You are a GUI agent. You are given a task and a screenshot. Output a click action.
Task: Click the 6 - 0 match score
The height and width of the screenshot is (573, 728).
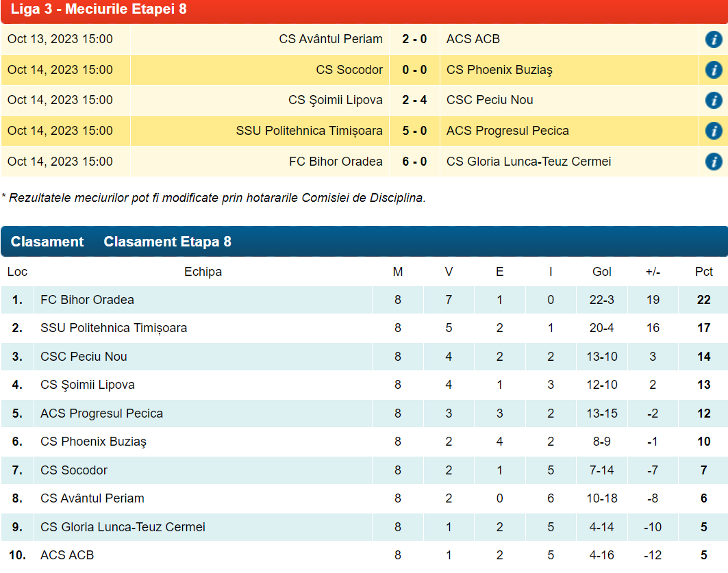point(414,162)
